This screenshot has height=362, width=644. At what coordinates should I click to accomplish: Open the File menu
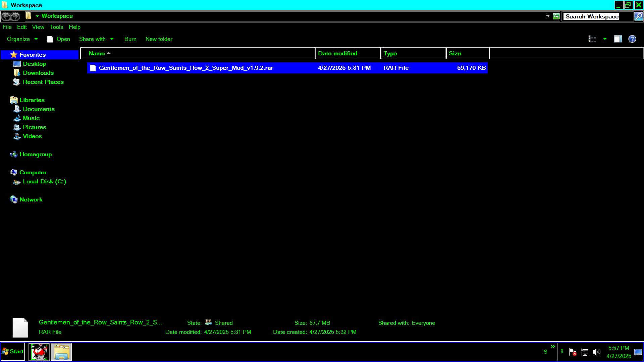click(x=7, y=27)
